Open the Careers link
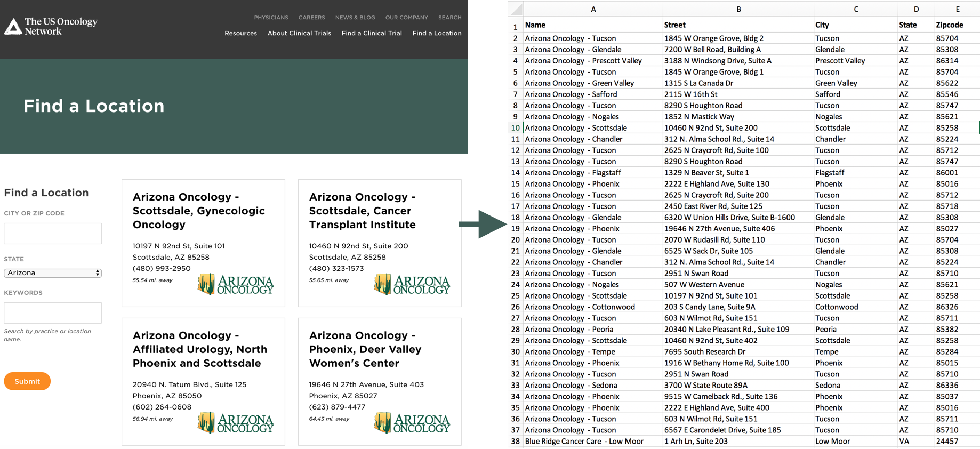980x449 pixels. [x=311, y=18]
